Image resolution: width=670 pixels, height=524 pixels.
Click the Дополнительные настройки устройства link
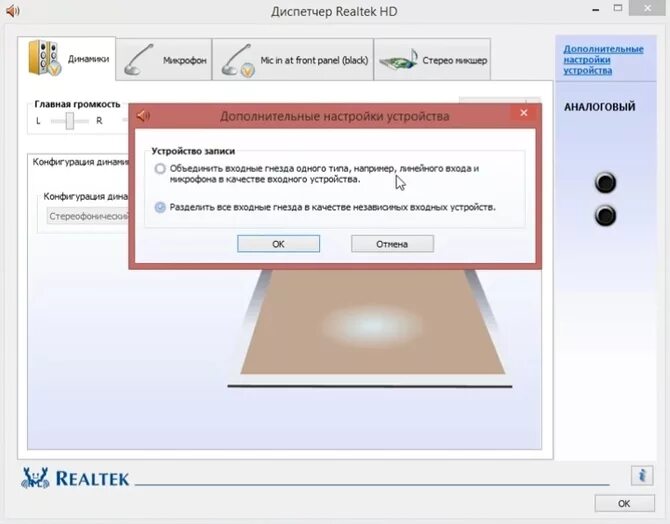pyautogui.click(x=603, y=60)
